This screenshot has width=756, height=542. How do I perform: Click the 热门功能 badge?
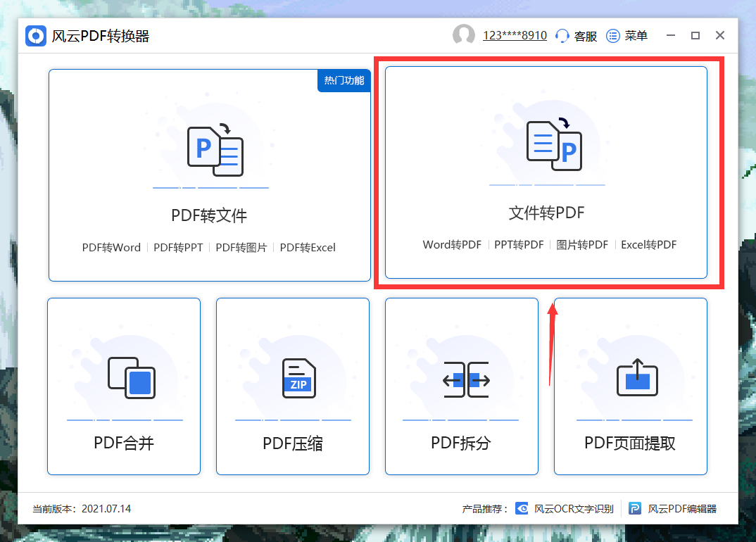(x=344, y=80)
